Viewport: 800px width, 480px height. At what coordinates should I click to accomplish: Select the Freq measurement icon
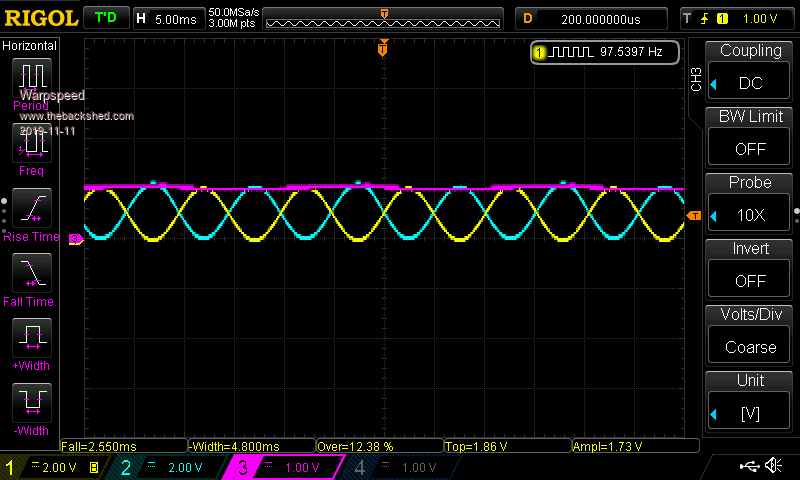tap(32, 142)
